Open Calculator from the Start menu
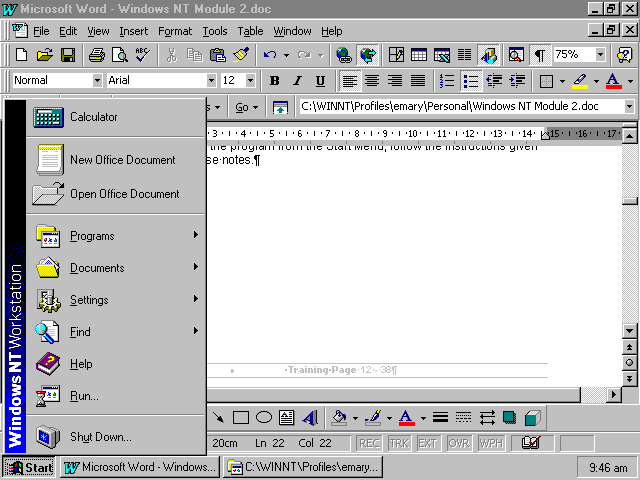The image size is (640, 480). click(93, 117)
